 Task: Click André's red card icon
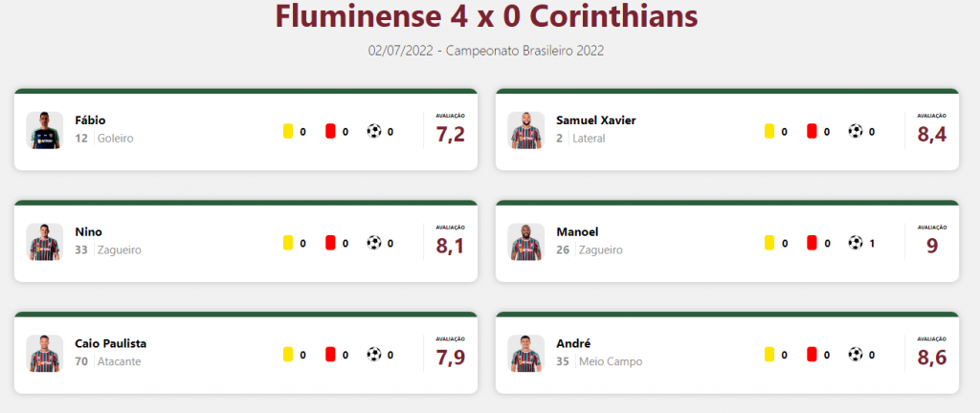[812, 355]
